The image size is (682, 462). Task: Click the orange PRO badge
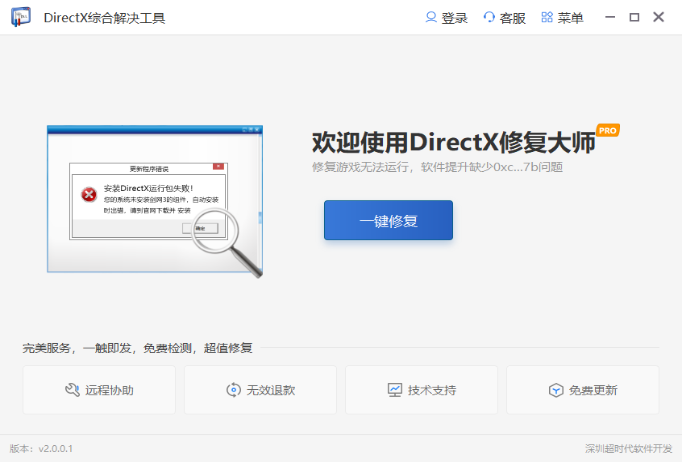point(608,130)
